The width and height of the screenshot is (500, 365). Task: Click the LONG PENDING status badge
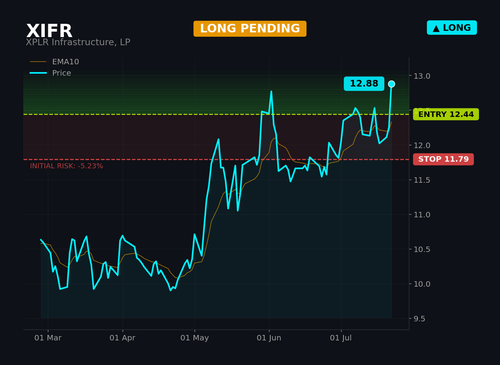(x=250, y=28)
